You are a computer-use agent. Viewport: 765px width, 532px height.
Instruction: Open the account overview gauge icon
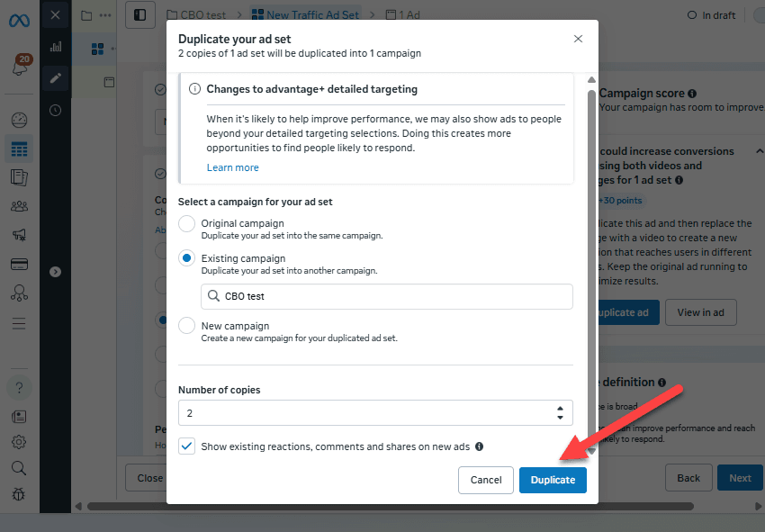click(x=19, y=120)
